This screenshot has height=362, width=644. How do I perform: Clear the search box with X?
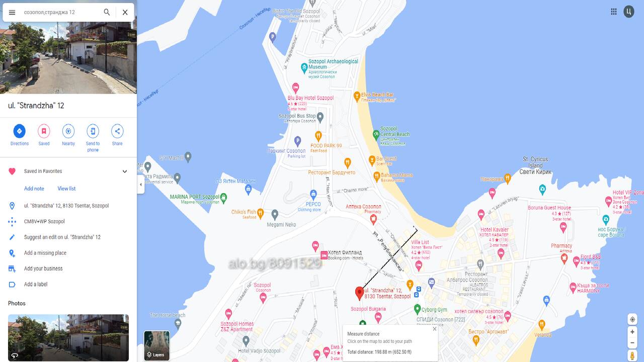click(125, 12)
